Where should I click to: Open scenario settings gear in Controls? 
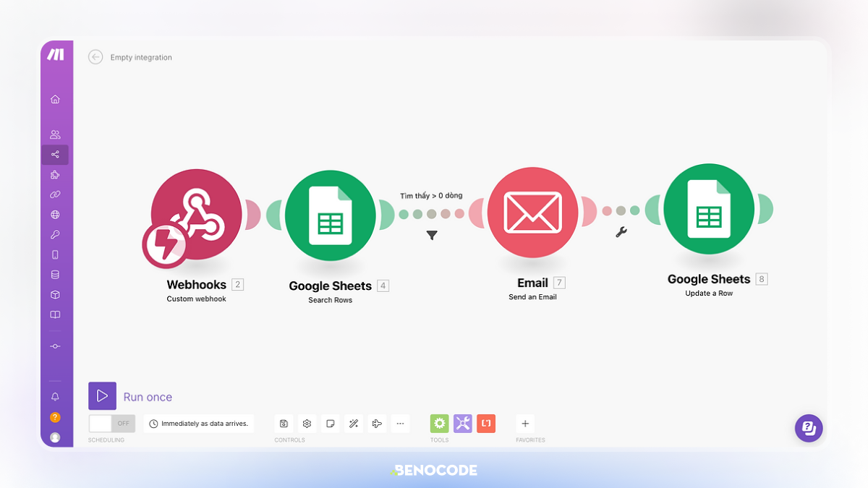307,424
